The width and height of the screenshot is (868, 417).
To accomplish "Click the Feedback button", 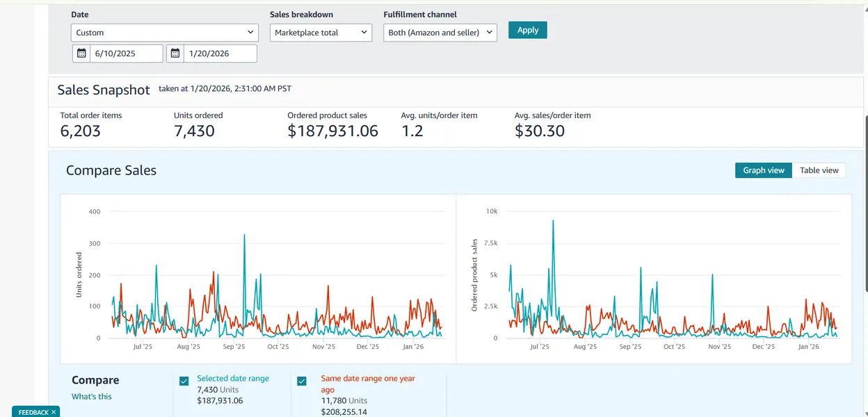I will click(33, 412).
